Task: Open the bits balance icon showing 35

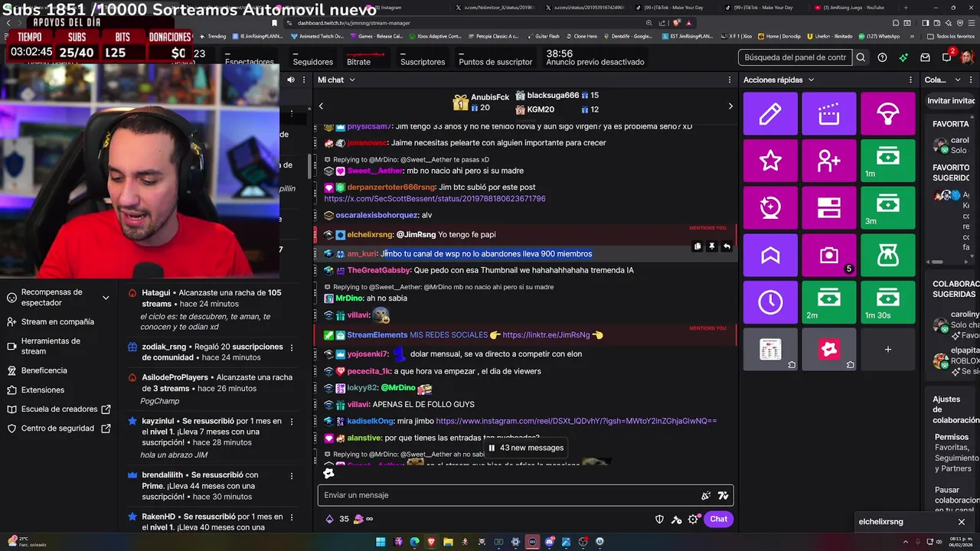Action: click(330, 519)
